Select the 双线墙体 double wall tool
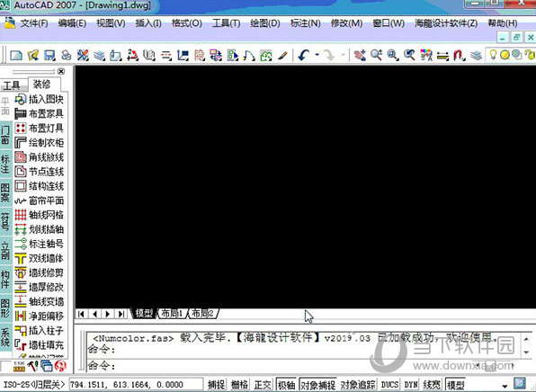The width and height of the screenshot is (536, 392). coord(40,258)
